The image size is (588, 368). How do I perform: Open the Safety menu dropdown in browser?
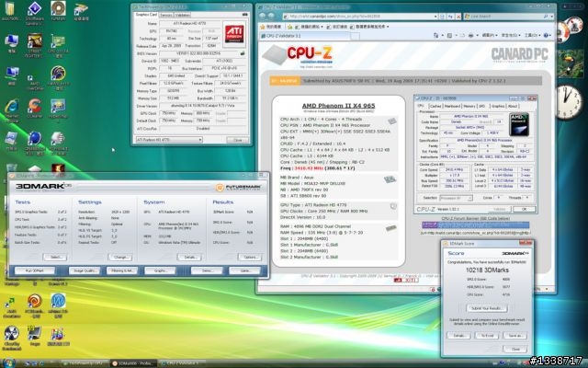pos(511,35)
